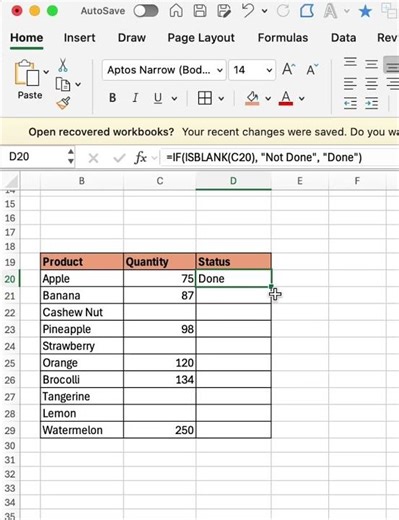Image resolution: width=399 pixels, height=520 pixels.
Task: Click the Top Align icon
Action: [350, 63]
